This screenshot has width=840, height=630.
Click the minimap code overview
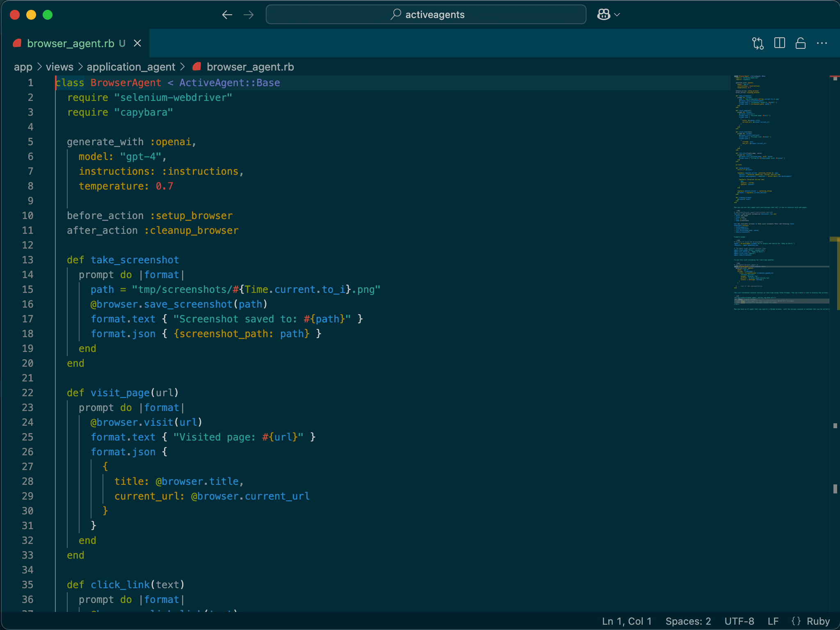click(x=781, y=193)
